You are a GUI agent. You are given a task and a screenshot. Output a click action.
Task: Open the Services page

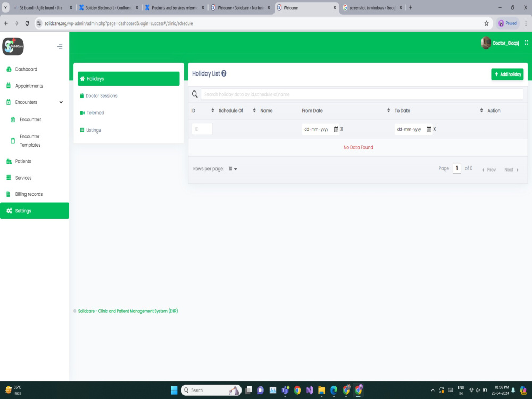point(23,178)
